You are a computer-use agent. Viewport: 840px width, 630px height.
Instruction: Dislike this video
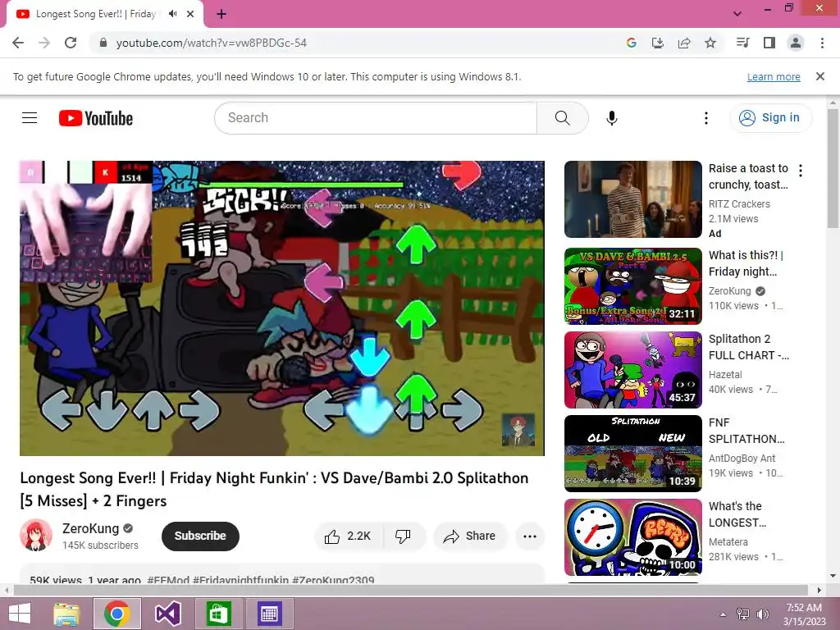403,536
